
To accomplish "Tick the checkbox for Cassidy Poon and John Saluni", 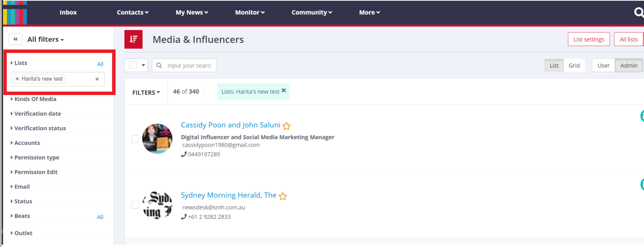I will coord(135,139).
